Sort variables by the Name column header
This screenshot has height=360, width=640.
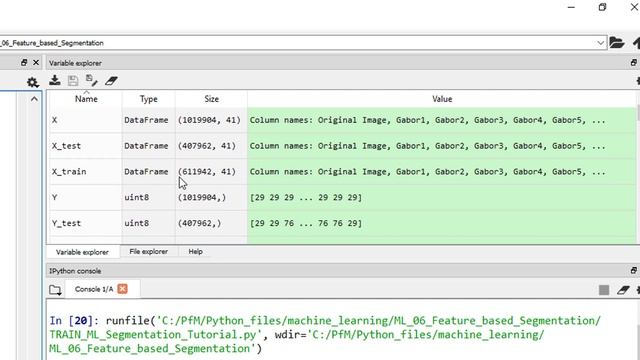pos(86,99)
